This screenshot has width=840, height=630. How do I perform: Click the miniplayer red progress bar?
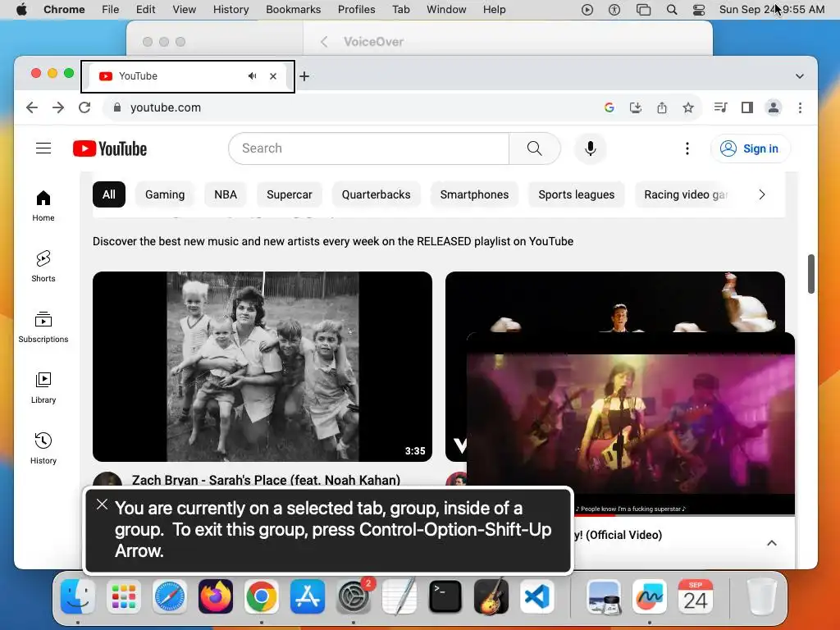(x=596, y=515)
